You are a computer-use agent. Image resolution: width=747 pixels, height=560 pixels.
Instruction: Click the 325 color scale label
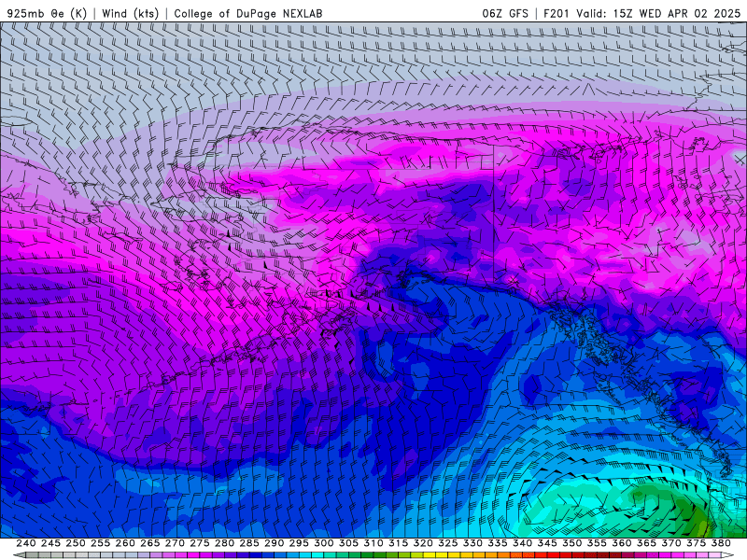448,543
